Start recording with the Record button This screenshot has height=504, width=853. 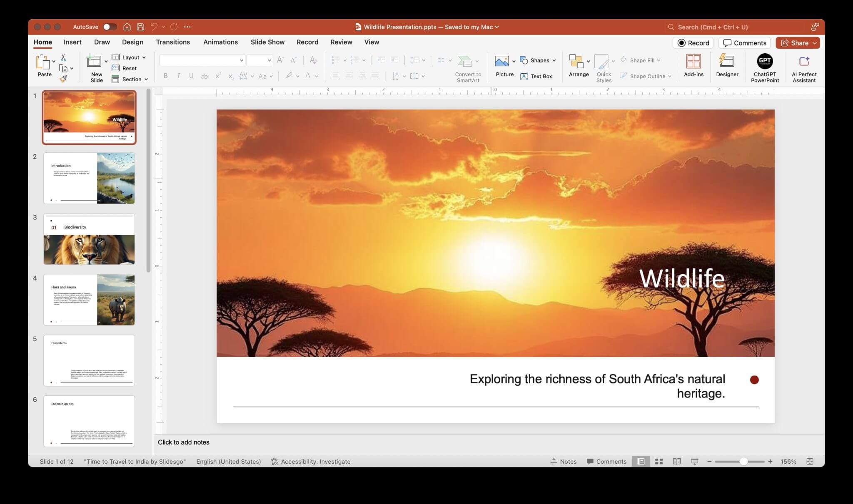coord(693,42)
